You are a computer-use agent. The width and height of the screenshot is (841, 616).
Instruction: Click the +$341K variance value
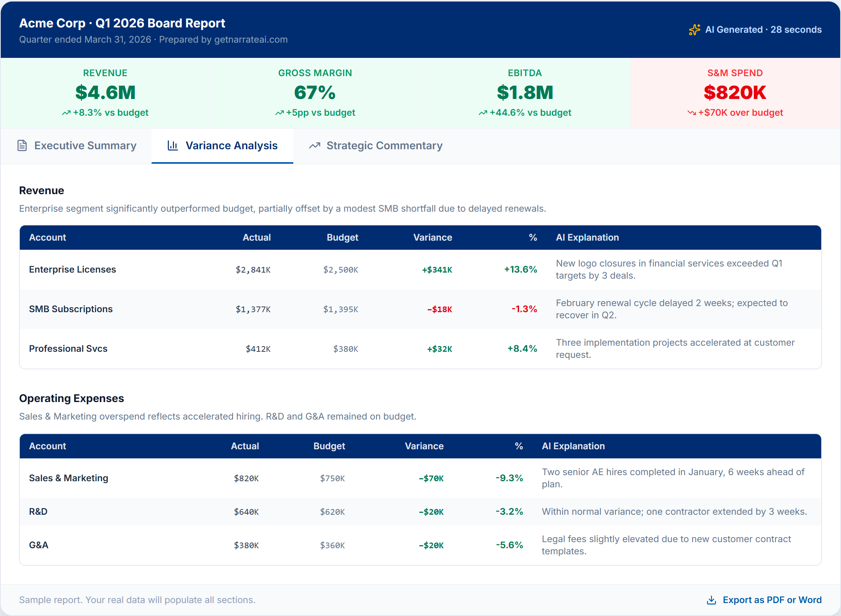[437, 270]
